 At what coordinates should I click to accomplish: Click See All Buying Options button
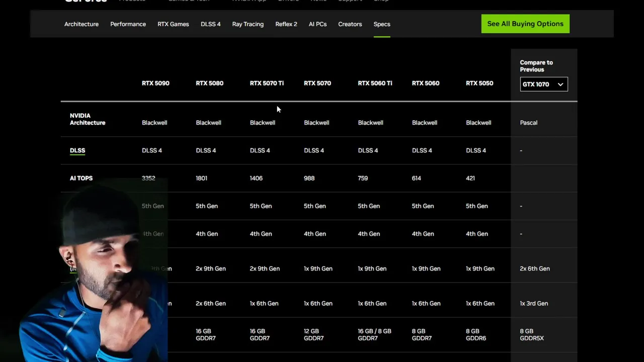(x=525, y=24)
